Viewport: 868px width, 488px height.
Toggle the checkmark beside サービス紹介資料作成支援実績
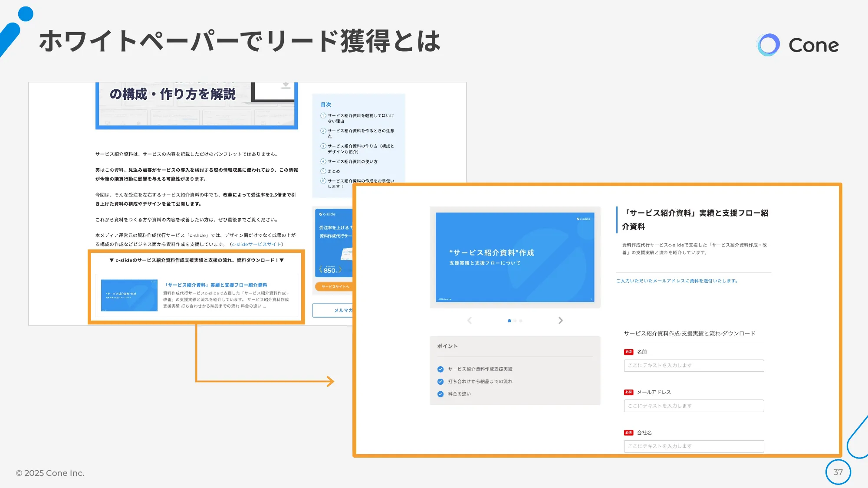pyautogui.click(x=440, y=369)
